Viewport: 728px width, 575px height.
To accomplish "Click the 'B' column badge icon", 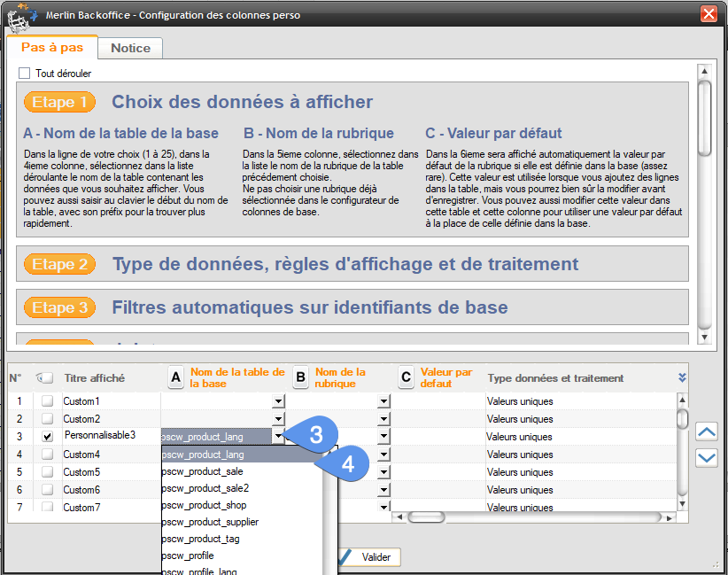I will click(x=300, y=378).
